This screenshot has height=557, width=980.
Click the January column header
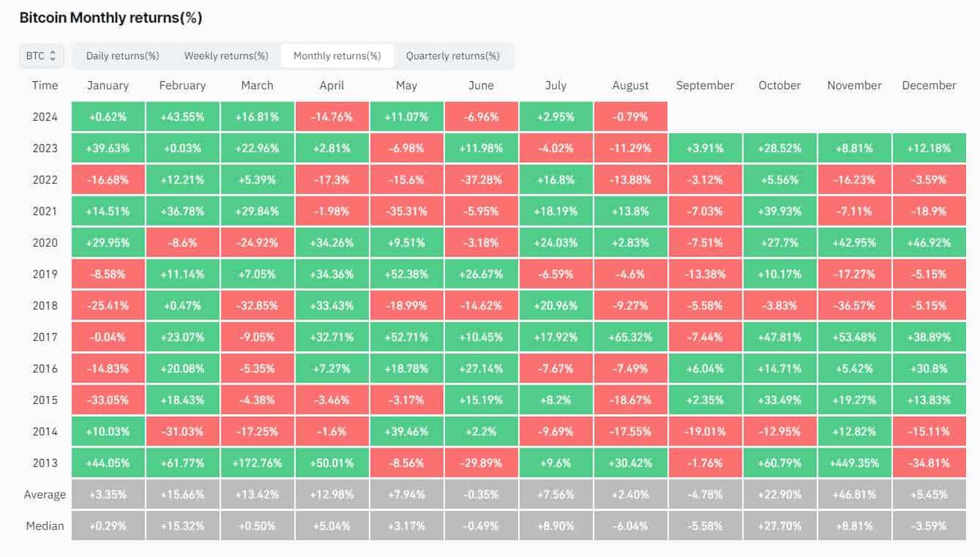pyautogui.click(x=108, y=86)
